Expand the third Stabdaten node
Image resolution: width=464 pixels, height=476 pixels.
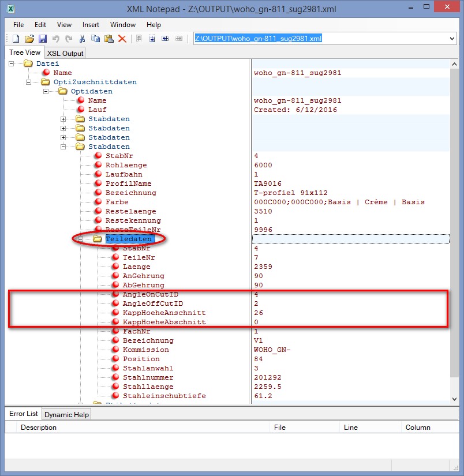[63, 137]
